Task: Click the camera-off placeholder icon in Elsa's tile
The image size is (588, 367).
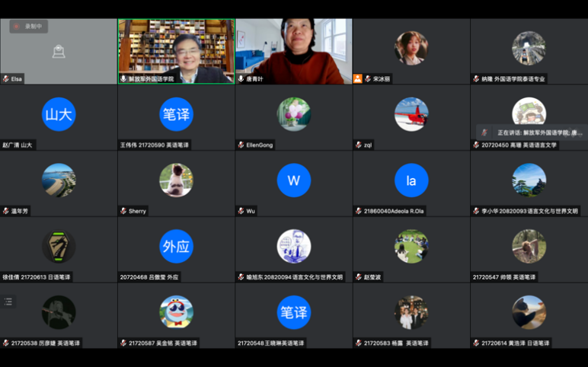Action: pyautogui.click(x=59, y=51)
